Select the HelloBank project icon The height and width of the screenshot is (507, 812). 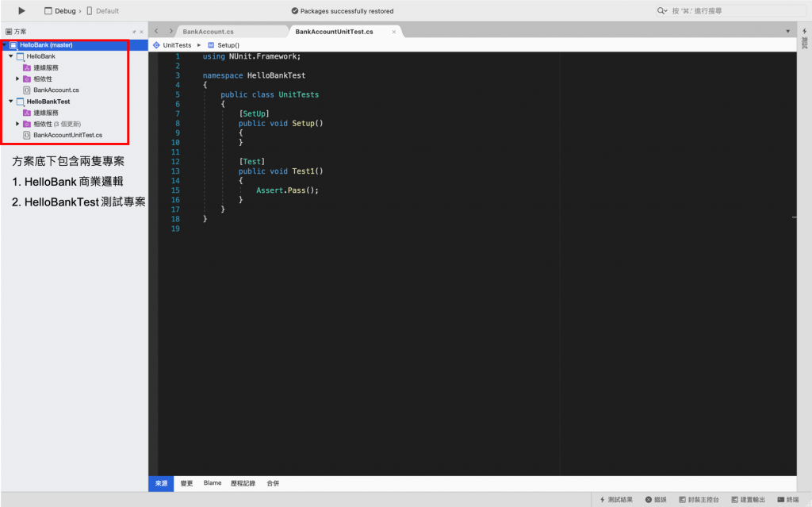[20, 56]
